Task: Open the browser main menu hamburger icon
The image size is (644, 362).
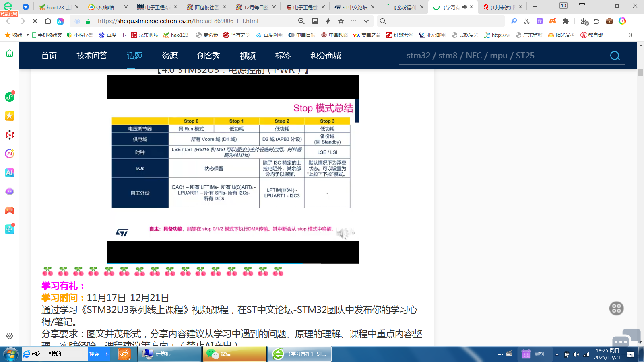Action: (x=635, y=21)
